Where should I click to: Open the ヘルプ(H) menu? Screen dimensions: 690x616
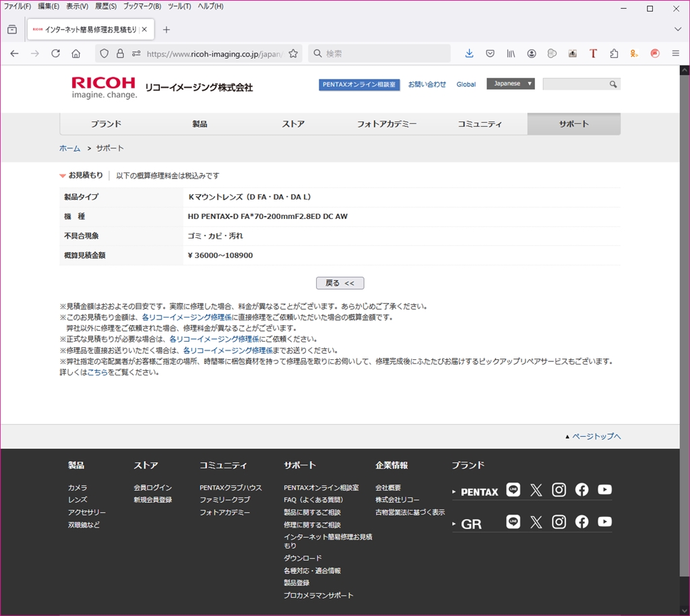(210, 6)
